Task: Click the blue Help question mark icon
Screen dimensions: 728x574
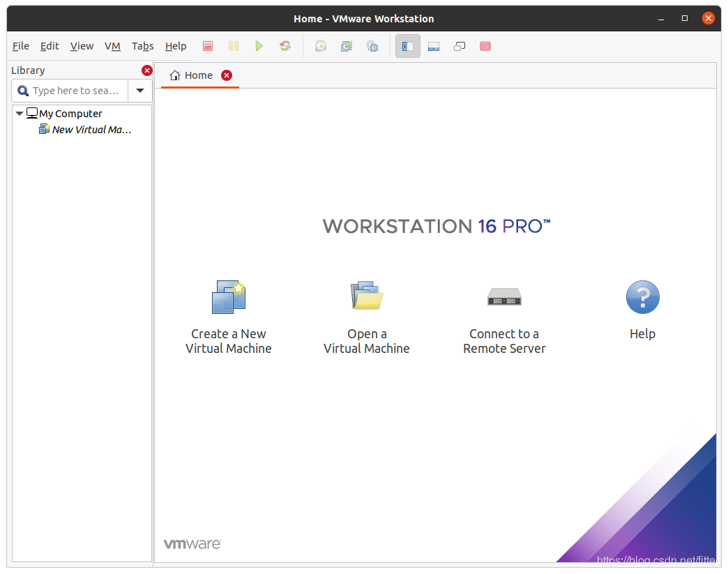Action: pyautogui.click(x=642, y=296)
